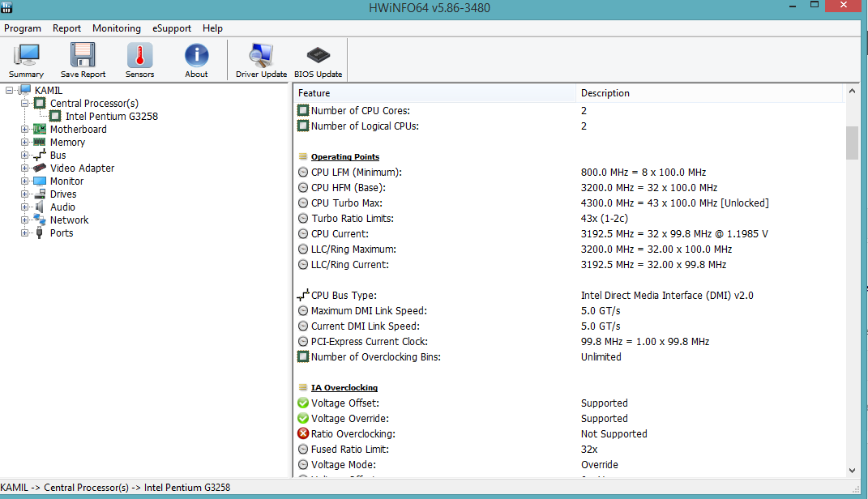Click the Feature column header
The height and width of the screenshot is (499, 868).
(434, 93)
